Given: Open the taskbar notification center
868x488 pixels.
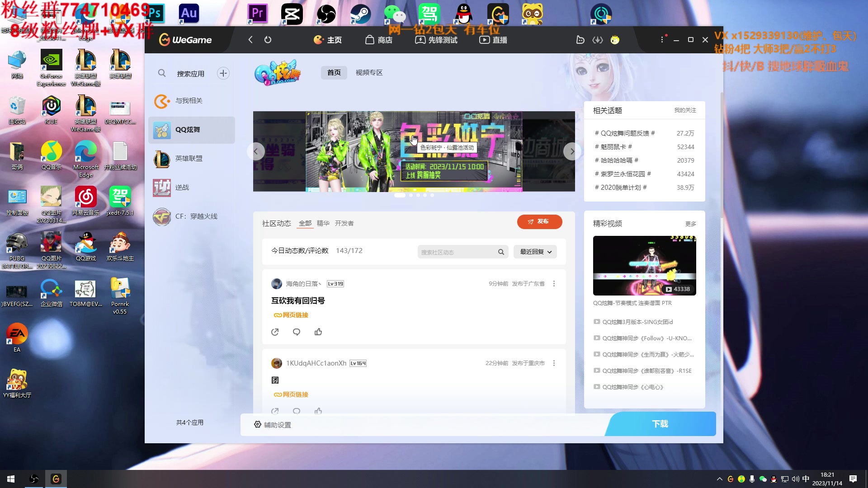Looking at the screenshot, I should click(x=853, y=479).
